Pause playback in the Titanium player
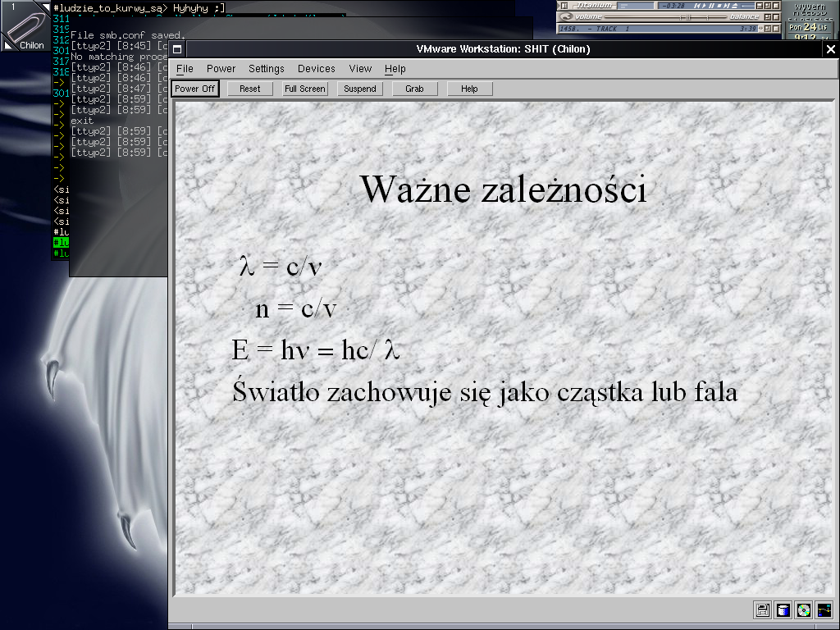 pos(713,5)
